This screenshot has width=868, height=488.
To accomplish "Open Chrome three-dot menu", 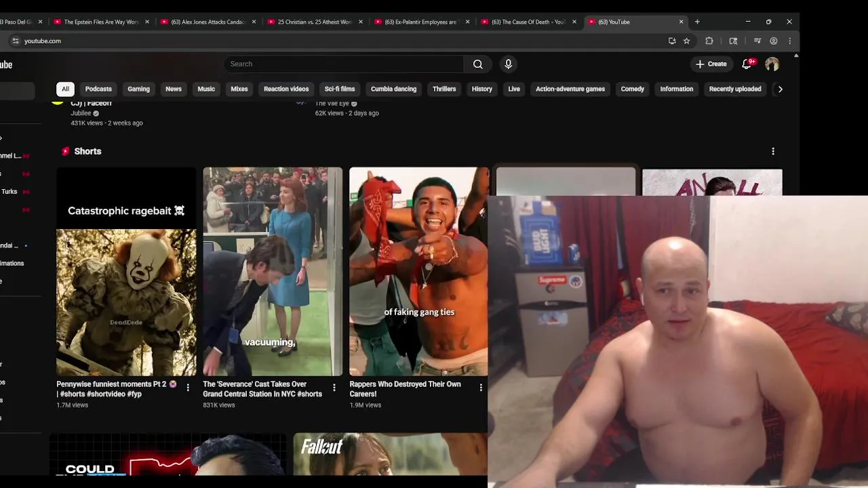I will tap(789, 41).
